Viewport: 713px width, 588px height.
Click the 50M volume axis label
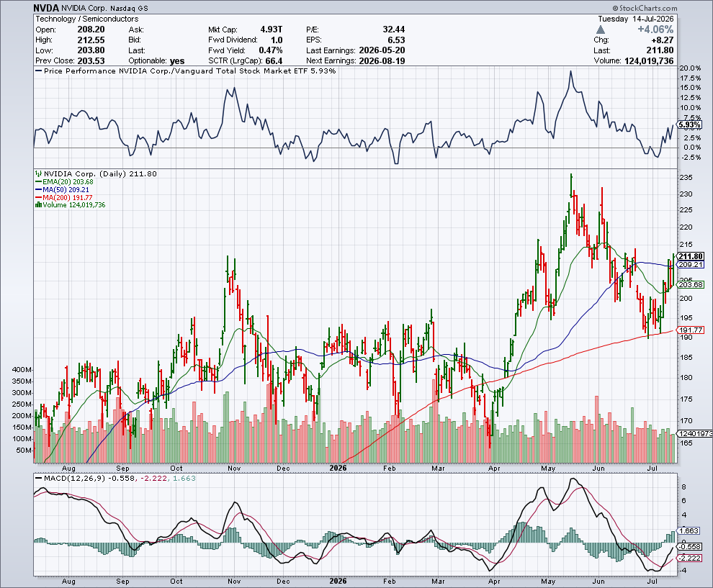pos(24,451)
